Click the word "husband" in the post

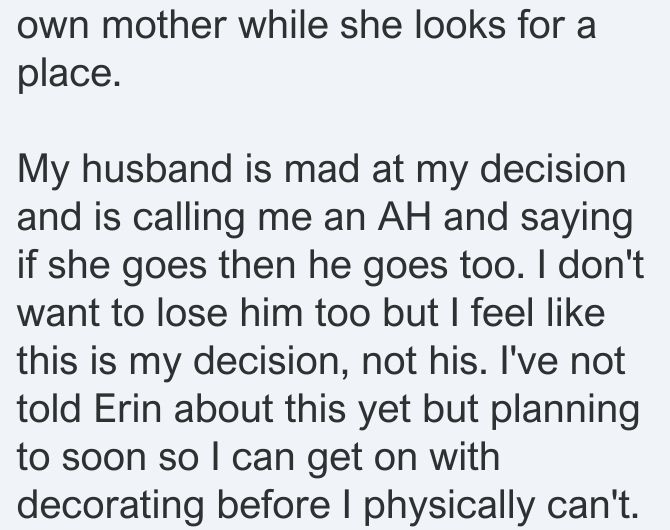(157, 169)
